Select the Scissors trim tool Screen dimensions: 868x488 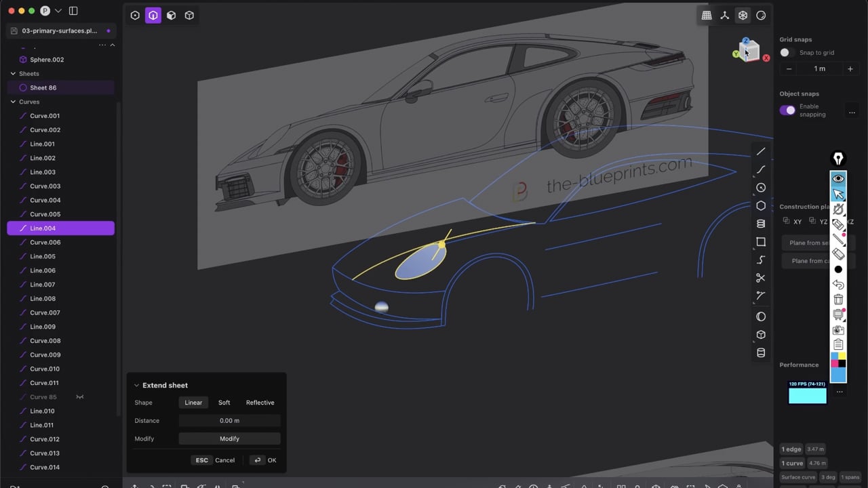pyautogui.click(x=761, y=278)
